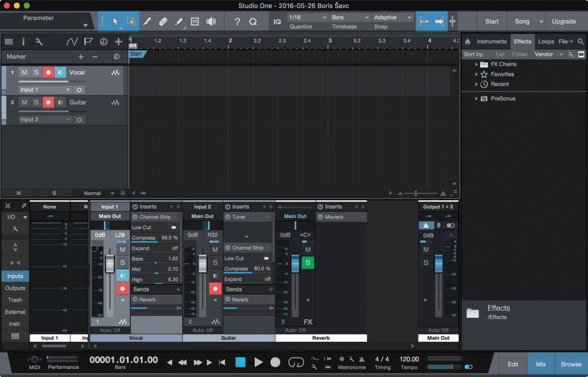
Task: Click the Add Tracks plus icon
Action: pyautogui.click(x=119, y=42)
